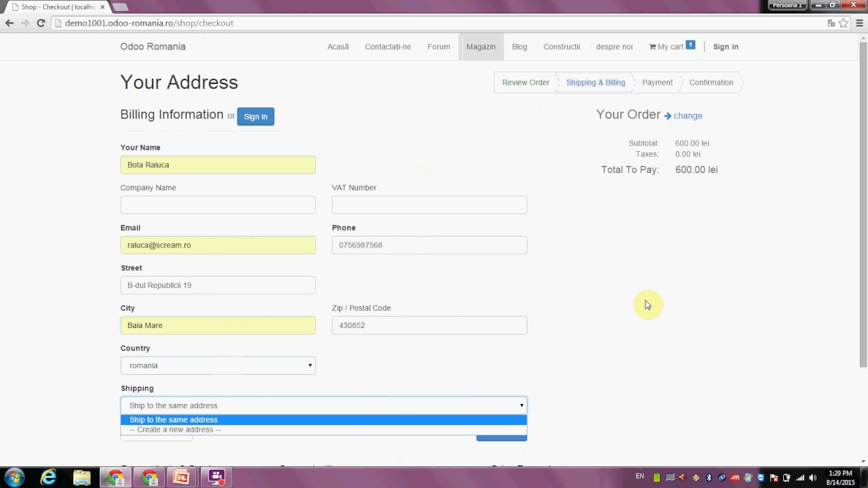Click the City input field
The height and width of the screenshot is (488, 868).
click(218, 325)
